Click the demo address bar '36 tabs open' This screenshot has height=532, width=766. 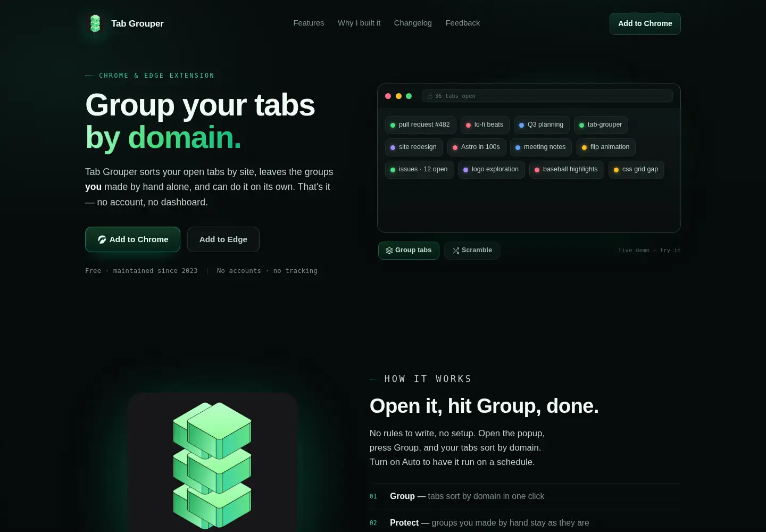coord(547,96)
